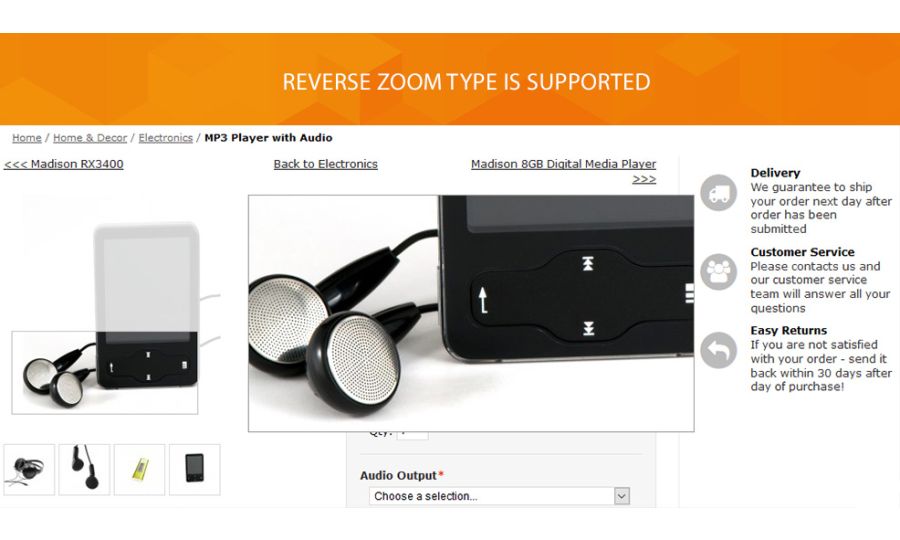Open the Home & Decor breadcrumb
900x540 pixels.
click(90, 138)
